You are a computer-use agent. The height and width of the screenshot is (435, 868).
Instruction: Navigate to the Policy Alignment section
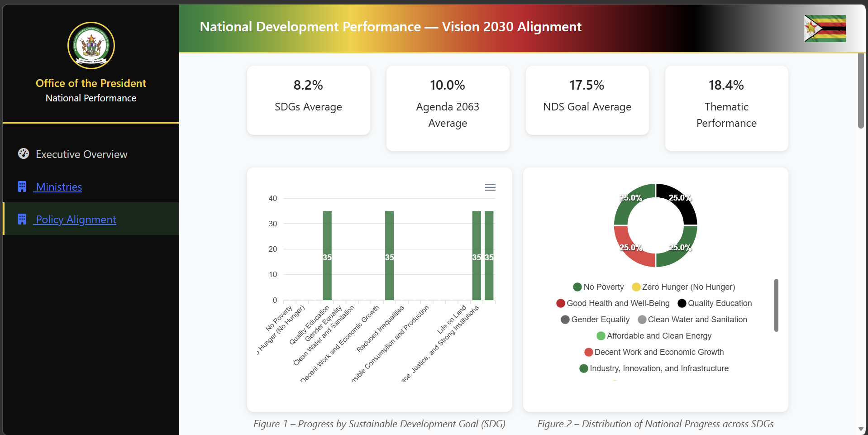pos(75,219)
